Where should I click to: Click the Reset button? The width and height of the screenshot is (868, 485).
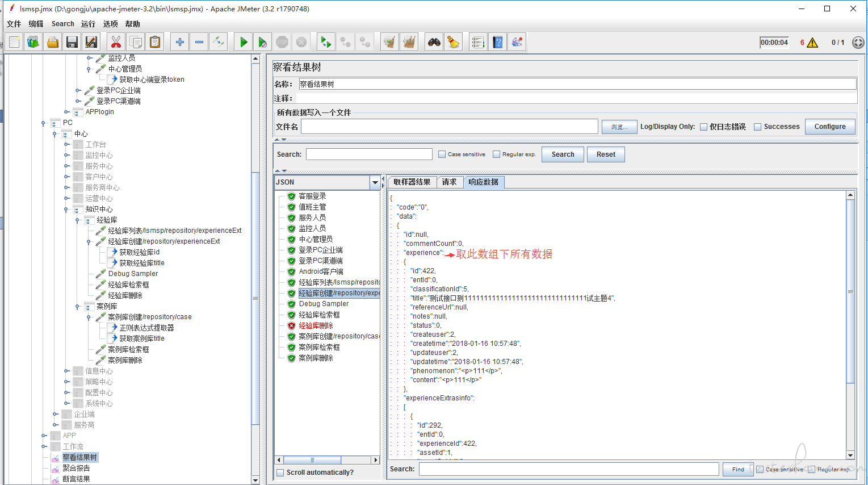(x=606, y=154)
